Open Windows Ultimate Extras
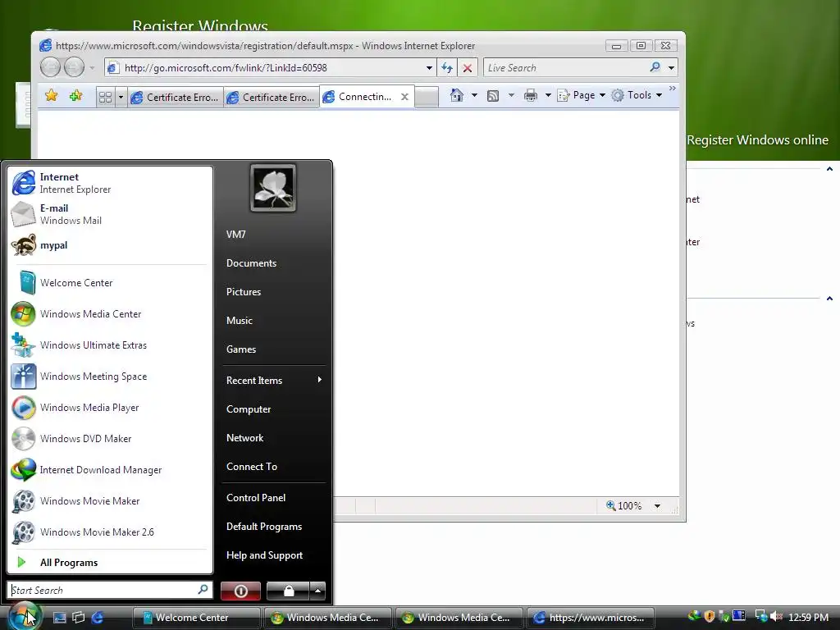 click(x=110, y=345)
